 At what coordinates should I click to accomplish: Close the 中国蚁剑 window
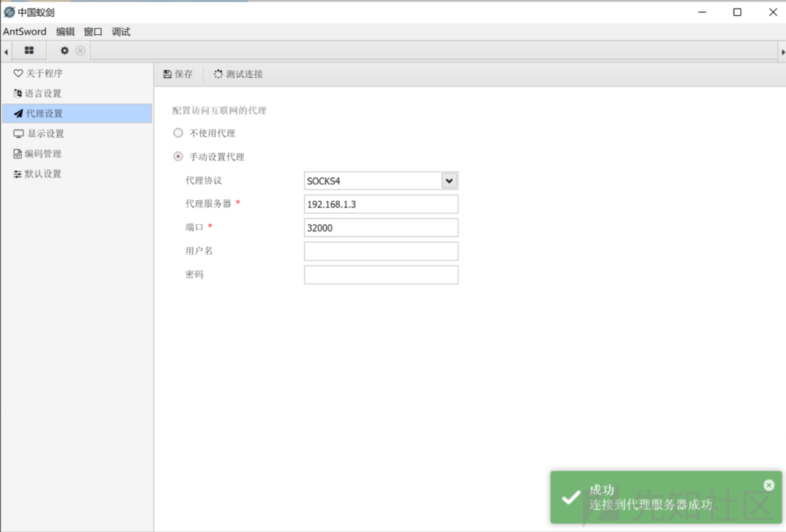[773, 12]
